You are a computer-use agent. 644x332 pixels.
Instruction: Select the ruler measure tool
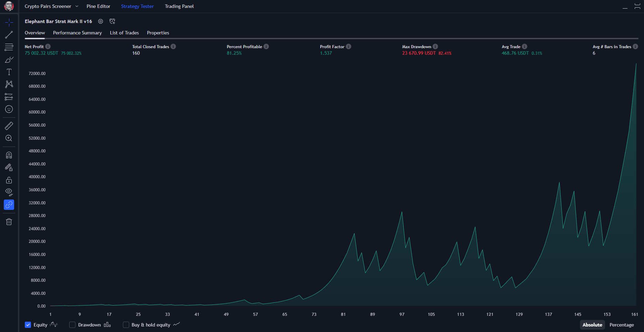[x=9, y=126]
